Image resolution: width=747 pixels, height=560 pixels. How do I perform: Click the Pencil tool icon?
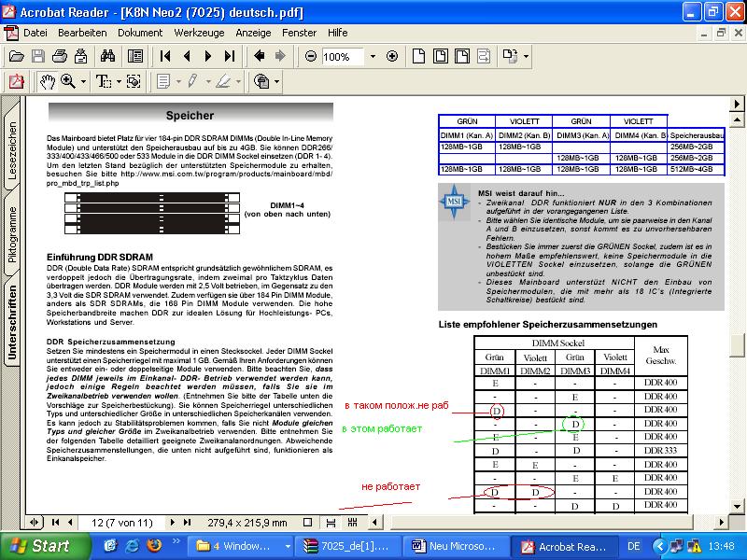193,81
